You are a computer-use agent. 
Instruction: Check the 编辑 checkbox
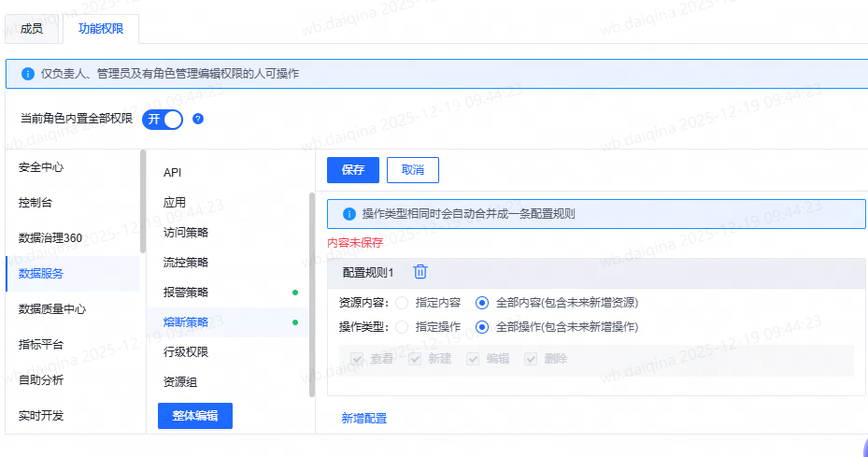(472, 359)
